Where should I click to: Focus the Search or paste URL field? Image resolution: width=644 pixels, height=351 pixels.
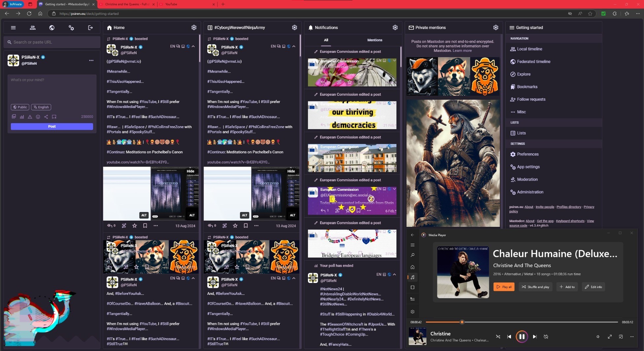(x=52, y=42)
